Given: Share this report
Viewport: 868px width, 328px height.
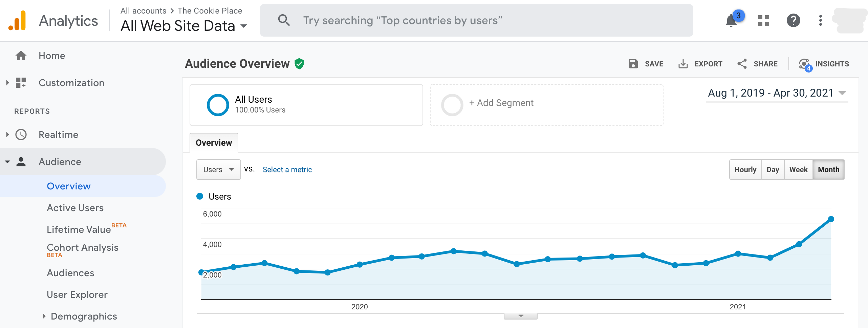Looking at the screenshot, I should [x=757, y=64].
